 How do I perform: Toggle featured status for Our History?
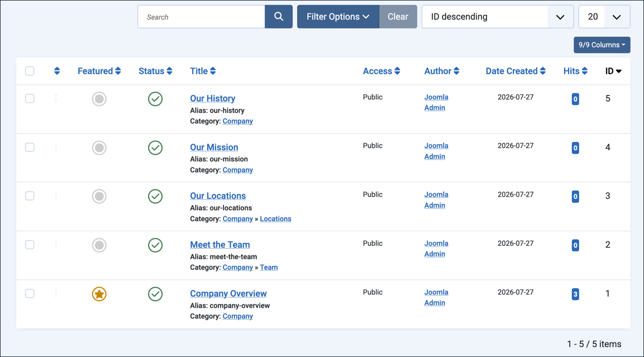pyautogui.click(x=99, y=99)
